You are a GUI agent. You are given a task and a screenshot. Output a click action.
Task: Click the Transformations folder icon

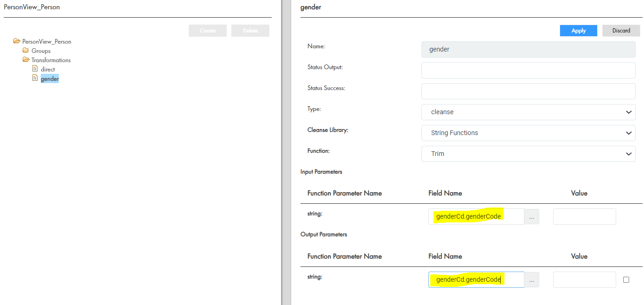(26, 60)
